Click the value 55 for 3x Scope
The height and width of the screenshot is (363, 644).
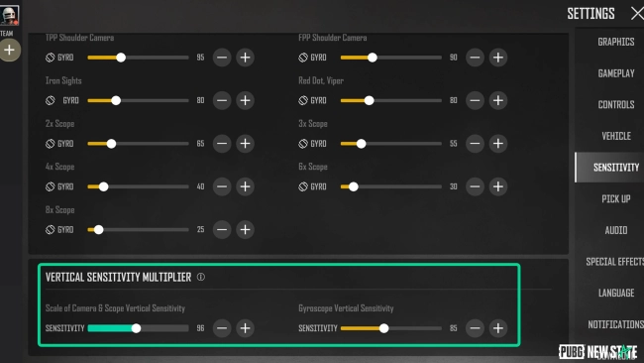pyautogui.click(x=454, y=144)
